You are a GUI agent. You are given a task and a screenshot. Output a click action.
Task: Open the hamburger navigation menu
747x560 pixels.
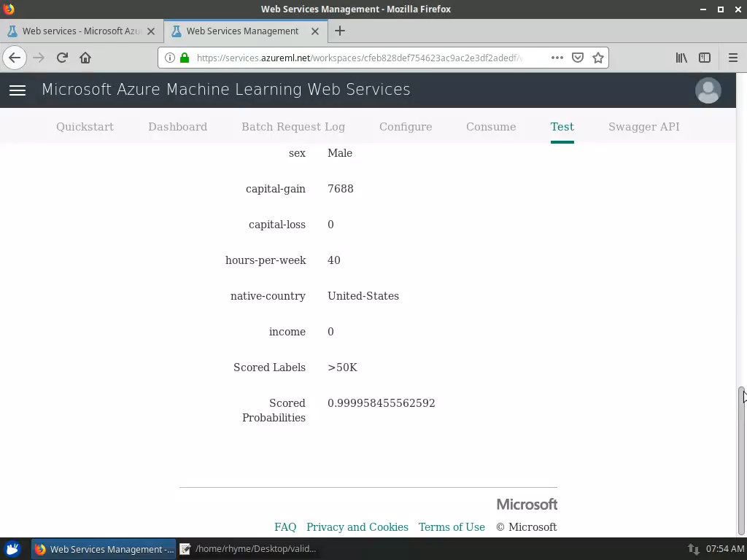(x=18, y=90)
